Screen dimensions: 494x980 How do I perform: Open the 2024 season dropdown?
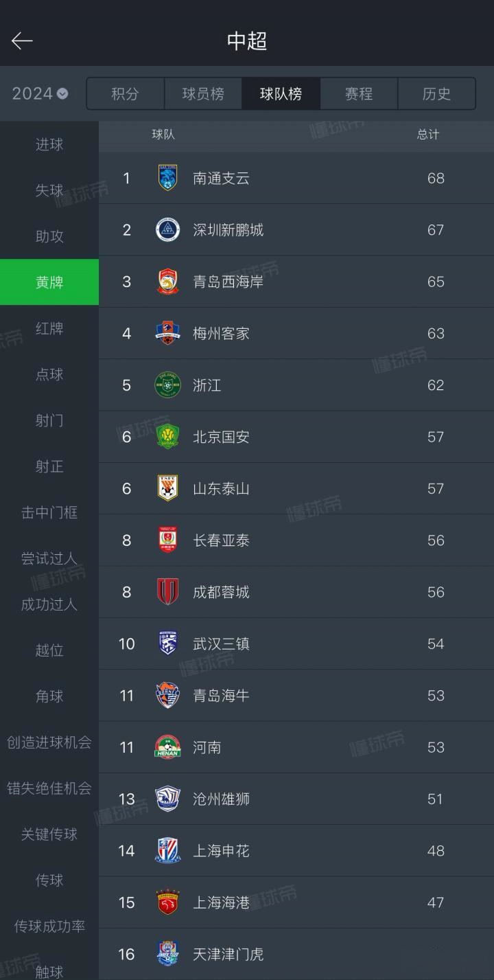40,93
